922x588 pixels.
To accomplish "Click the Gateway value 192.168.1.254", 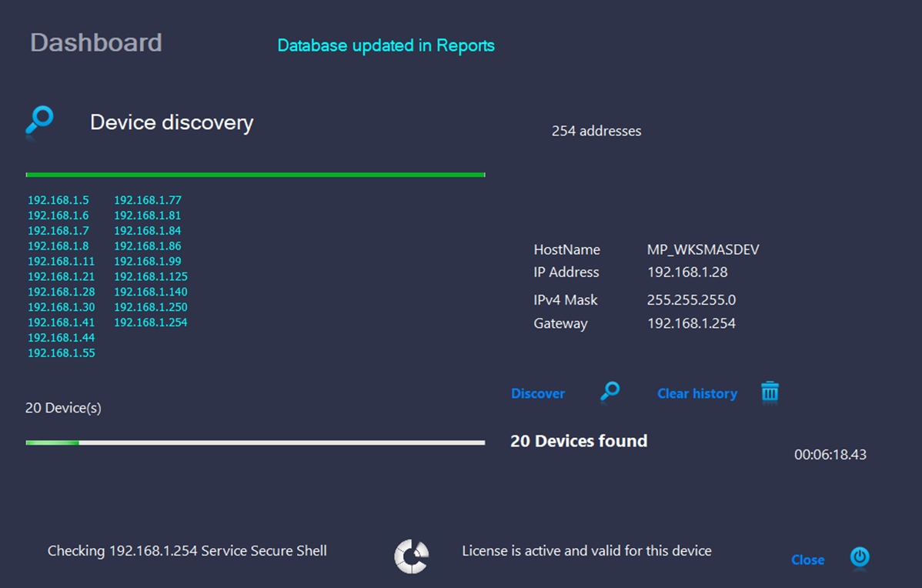I will point(691,323).
